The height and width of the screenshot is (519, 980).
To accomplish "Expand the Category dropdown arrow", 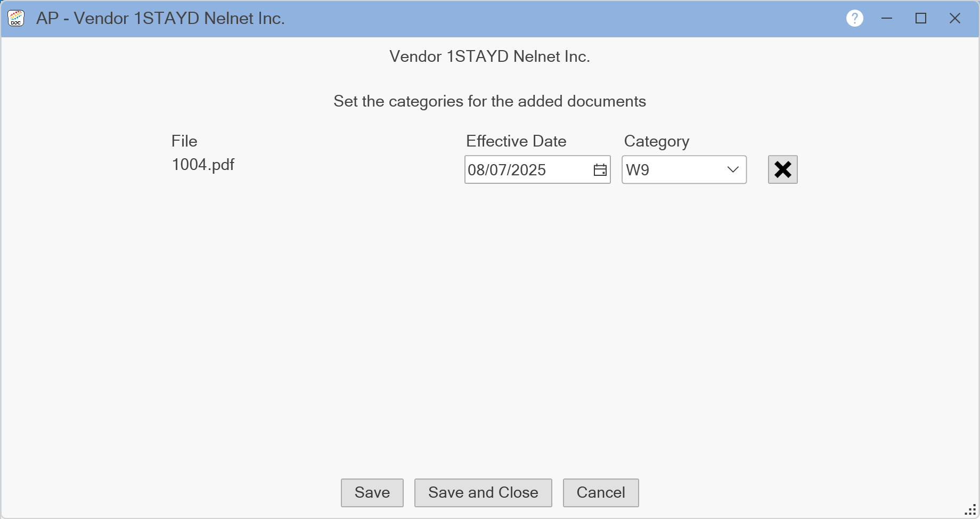I will [733, 170].
